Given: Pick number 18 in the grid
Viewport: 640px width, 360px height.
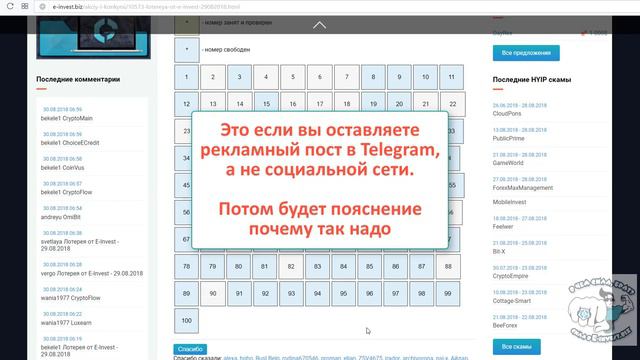Looking at the screenshot, I should point(347,102).
